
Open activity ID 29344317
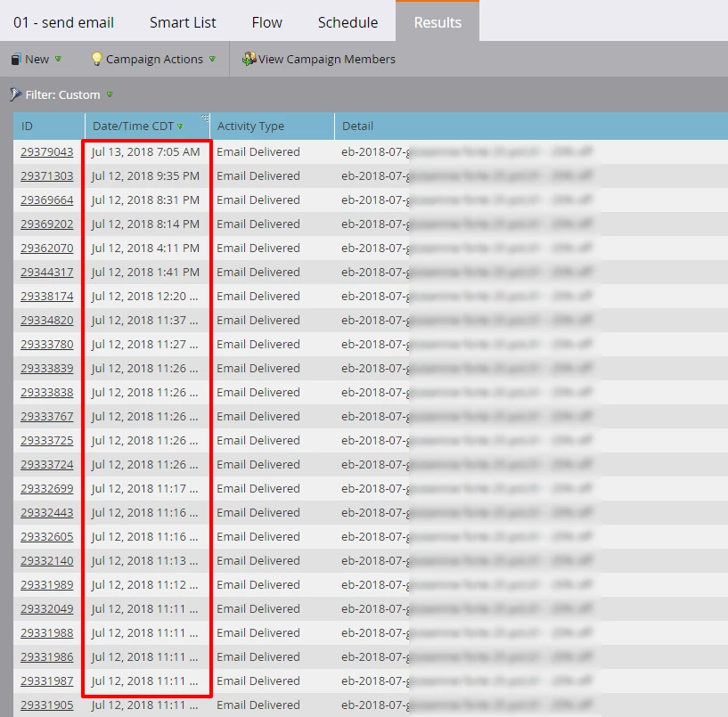[x=47, y=273]
